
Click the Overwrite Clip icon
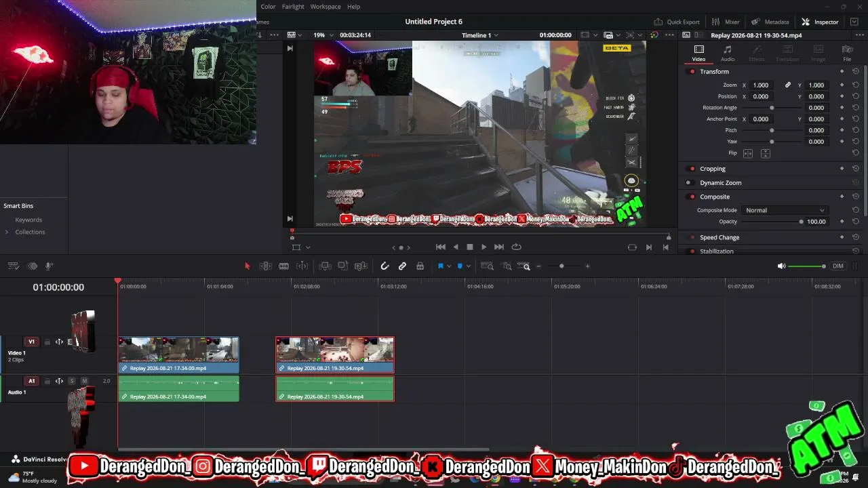(343, 266)
